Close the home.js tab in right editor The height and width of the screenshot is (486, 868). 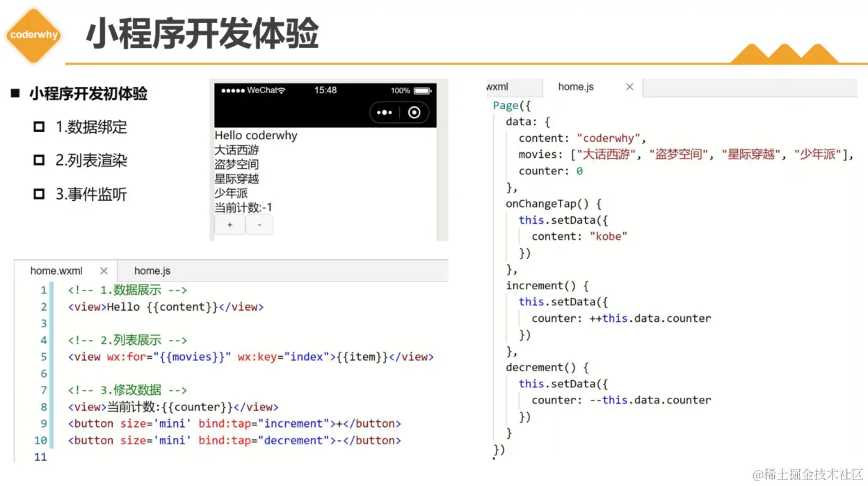click(629, 87)
